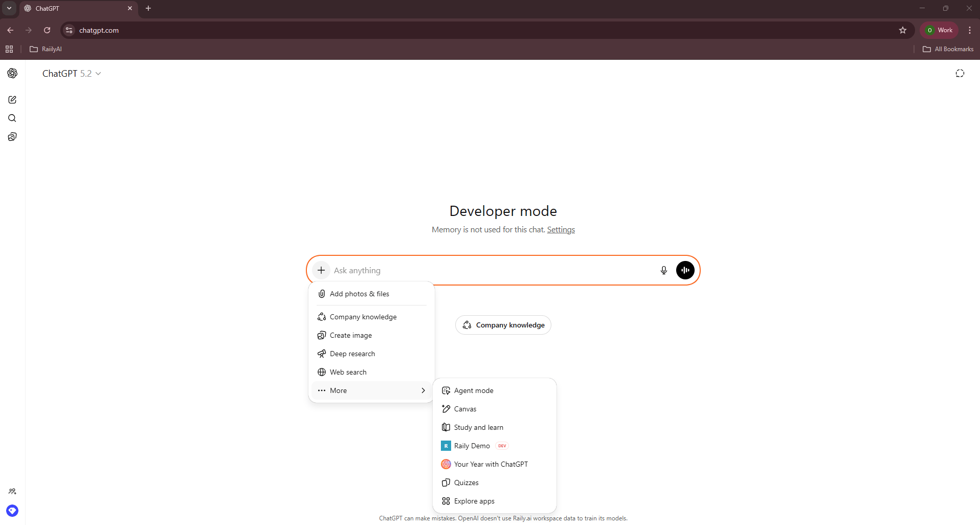This screenshot has width=980, height=525.
Task: Reload the chatgpt.com page
Action: [47, 30]
